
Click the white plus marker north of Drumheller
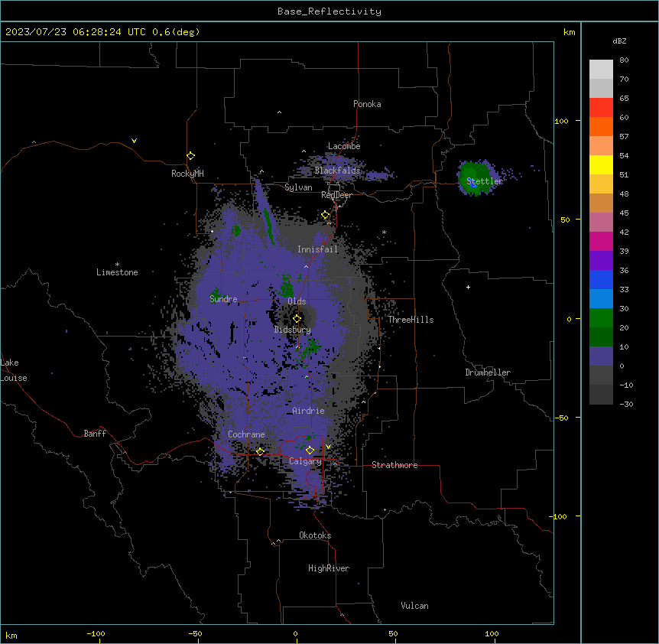(468, 287)
